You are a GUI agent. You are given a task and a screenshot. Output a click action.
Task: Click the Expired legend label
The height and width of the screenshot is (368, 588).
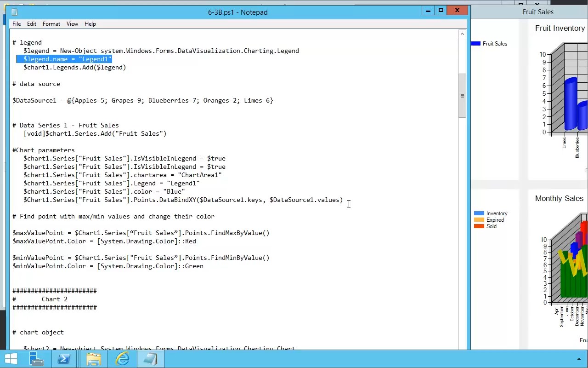point(495,220)
